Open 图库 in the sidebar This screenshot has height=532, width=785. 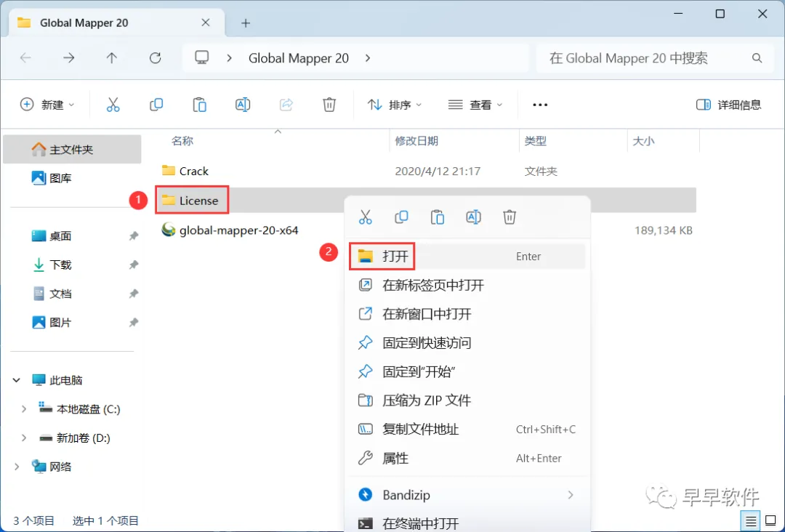pos(52,178)
